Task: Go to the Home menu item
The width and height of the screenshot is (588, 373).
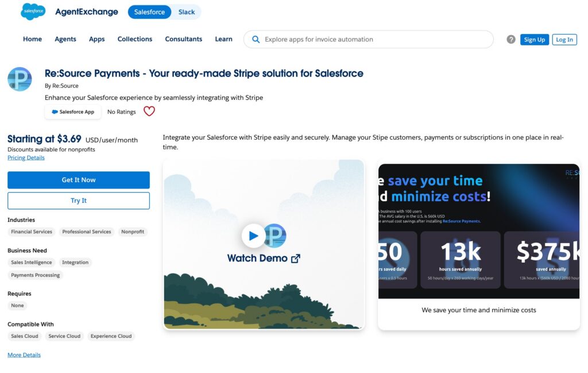Action: [x=32, y=39]
